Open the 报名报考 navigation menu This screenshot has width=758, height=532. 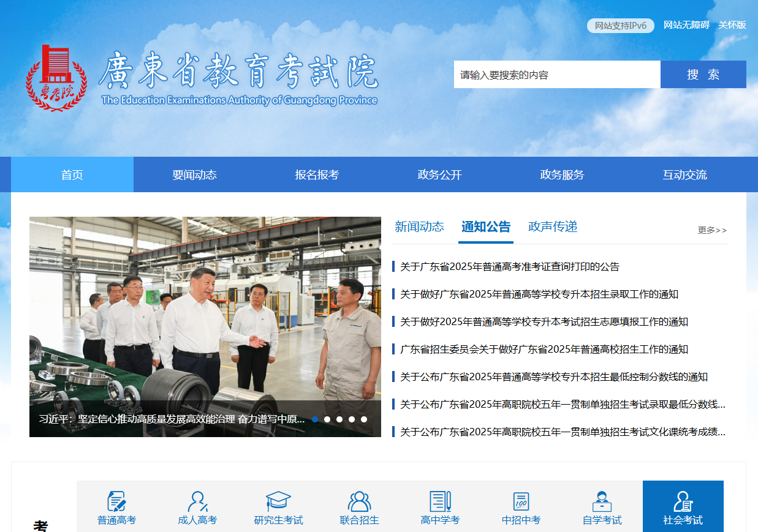[x=317, y=174]
